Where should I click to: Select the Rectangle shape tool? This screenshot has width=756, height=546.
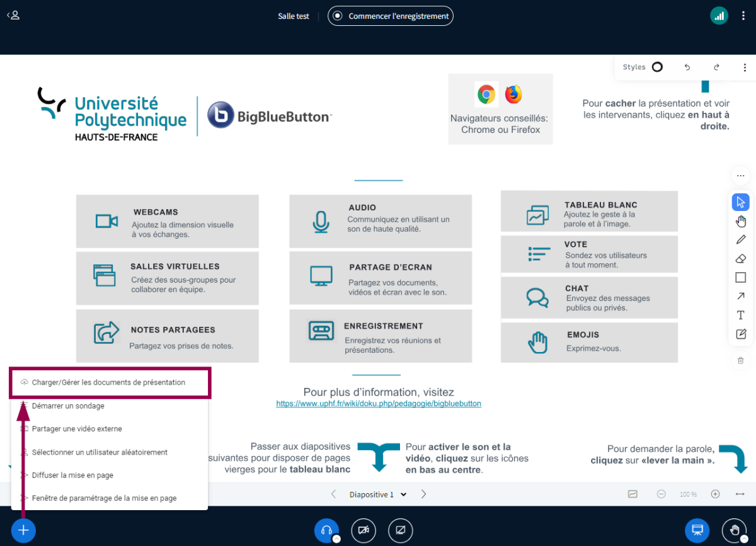[741, 277]
